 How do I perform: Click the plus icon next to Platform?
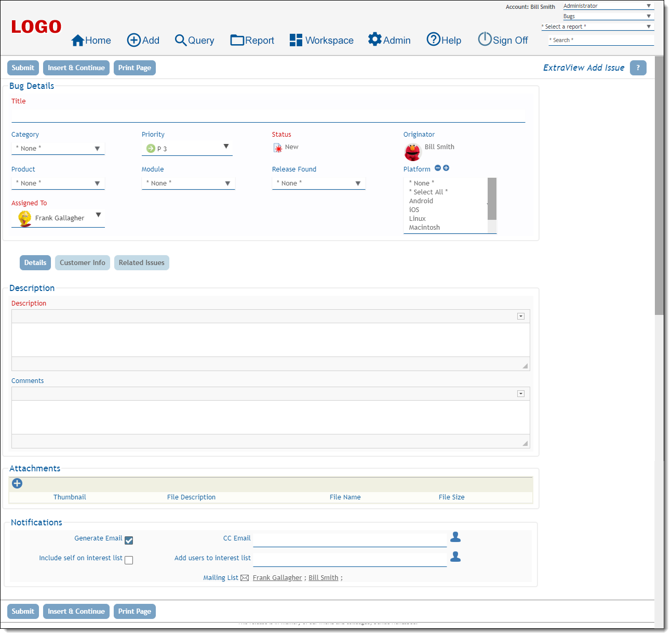click(x=446, y=168)
